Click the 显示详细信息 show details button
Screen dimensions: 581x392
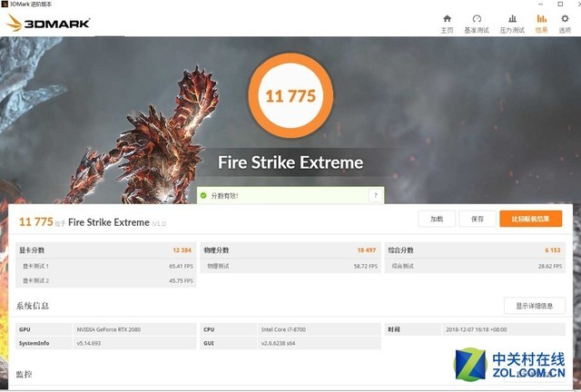(x=535, y=306)
